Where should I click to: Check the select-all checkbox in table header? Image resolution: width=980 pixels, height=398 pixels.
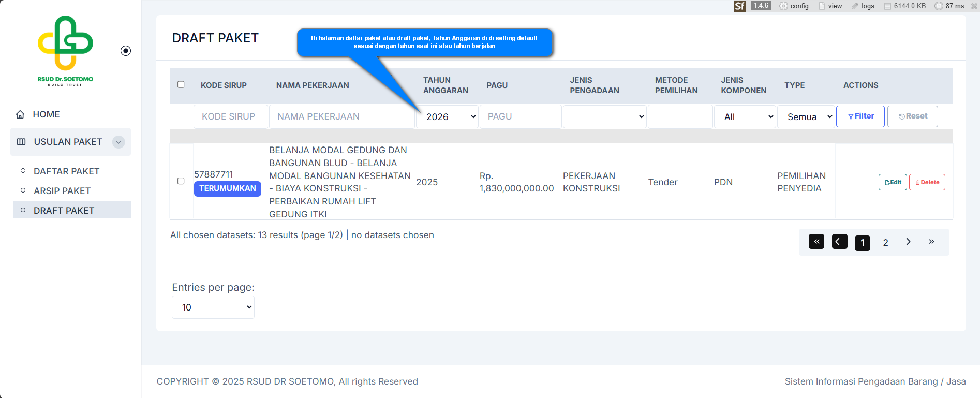(181, 84)
